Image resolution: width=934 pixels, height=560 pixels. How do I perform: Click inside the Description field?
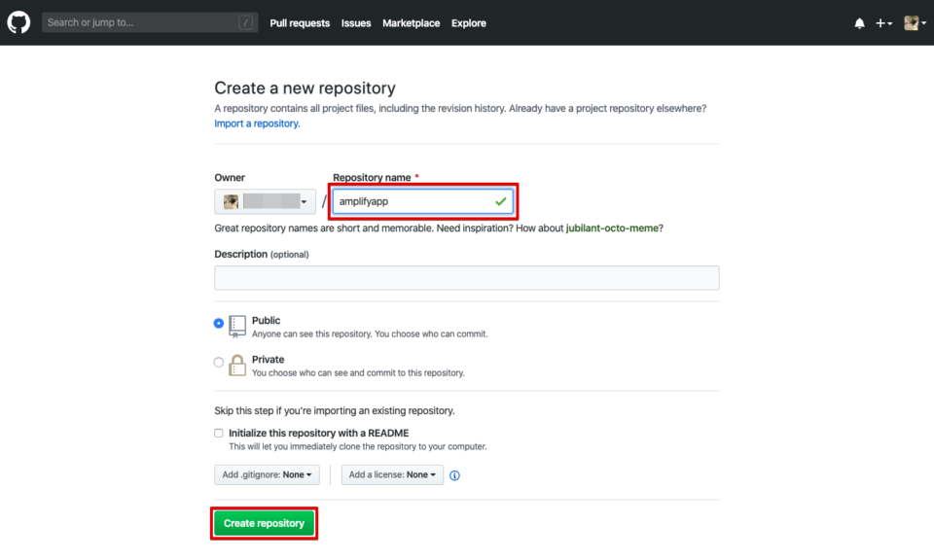[466, 277]
